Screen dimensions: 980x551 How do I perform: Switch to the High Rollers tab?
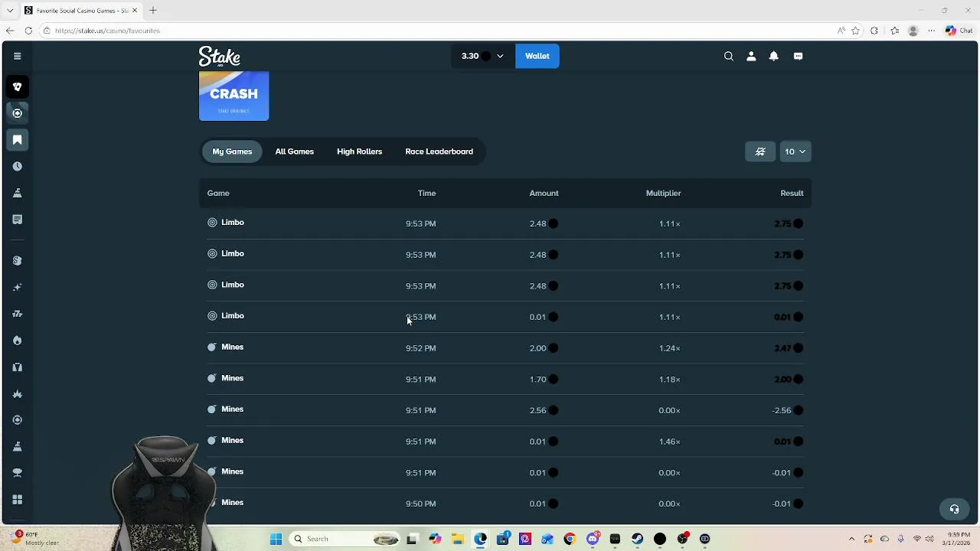(359, 152)
